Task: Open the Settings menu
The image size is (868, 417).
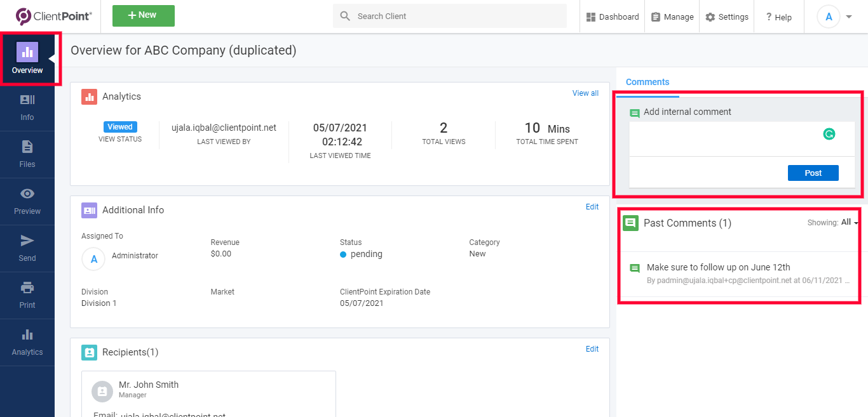Action: tap(727, 17)
